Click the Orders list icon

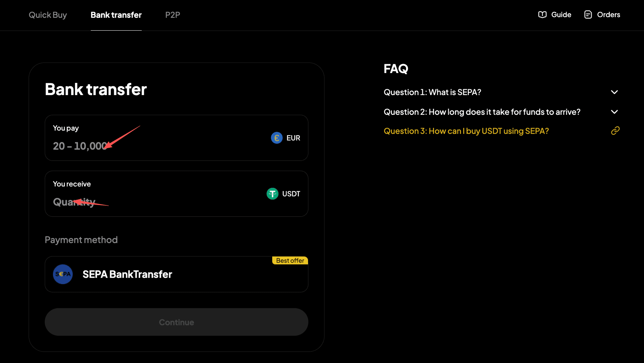tap(588, 15)
